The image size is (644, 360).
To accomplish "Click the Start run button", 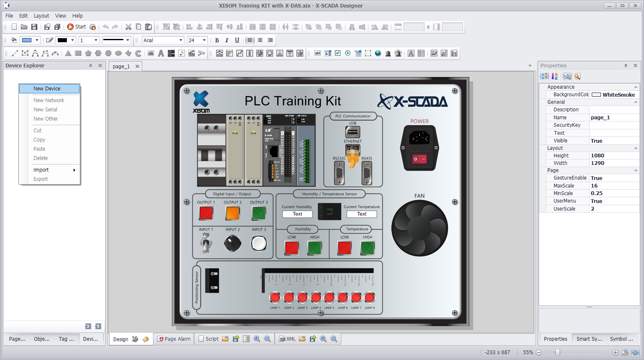I will pos(77,27).
